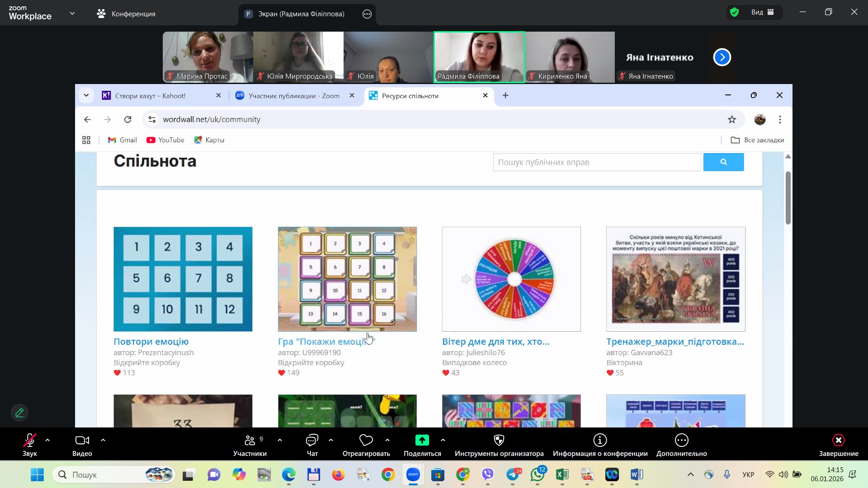Click the green Share screen button
Viewport: 868px width, 488px height.
[422, 441]
